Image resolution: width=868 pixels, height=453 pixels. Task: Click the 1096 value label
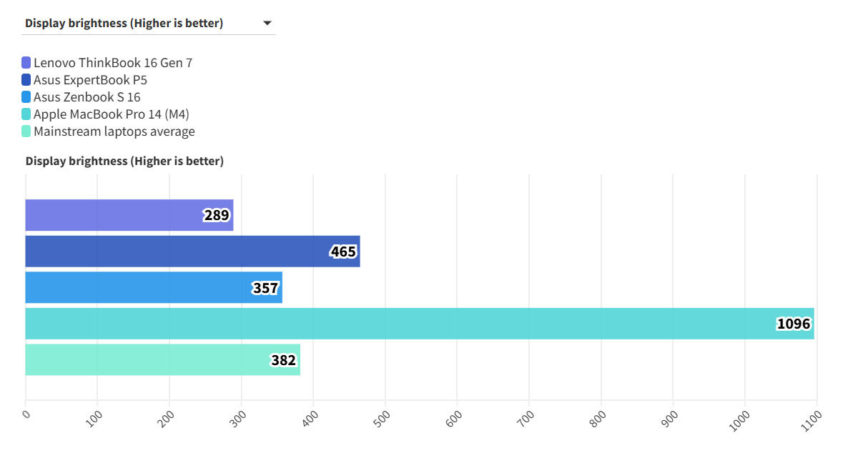[x=794, y=324]
